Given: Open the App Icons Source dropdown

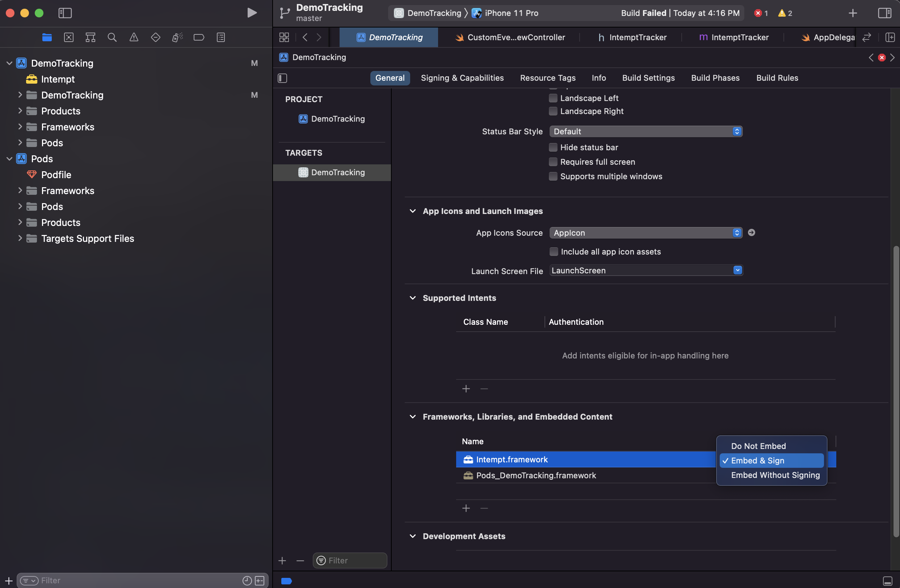Looking at the screenshot, I should pyautogui.click(x=645, y=232).
